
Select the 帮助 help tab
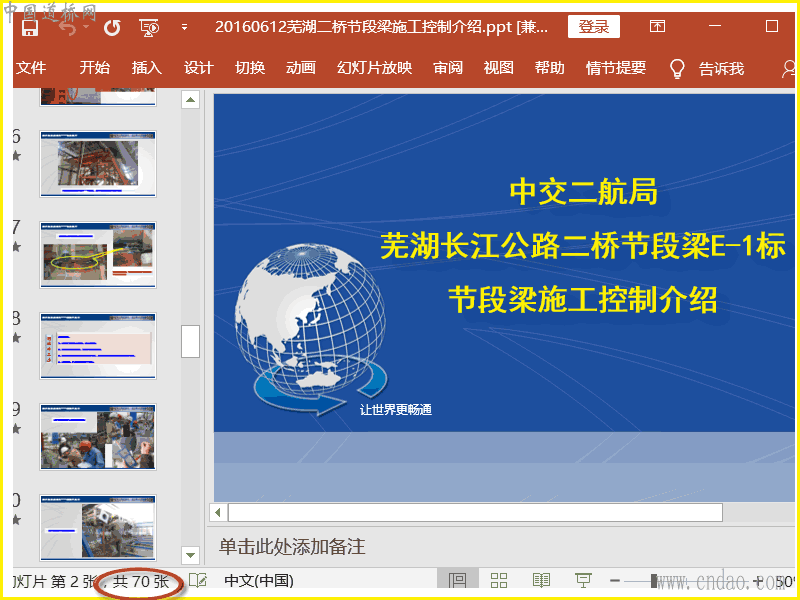(549, 67)
